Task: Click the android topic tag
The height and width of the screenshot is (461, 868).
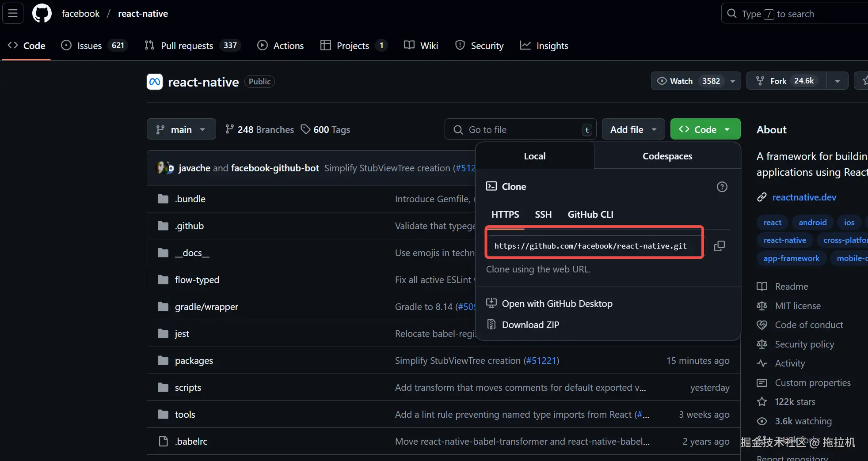Action: pyautogui.click(x=812, y=223)
